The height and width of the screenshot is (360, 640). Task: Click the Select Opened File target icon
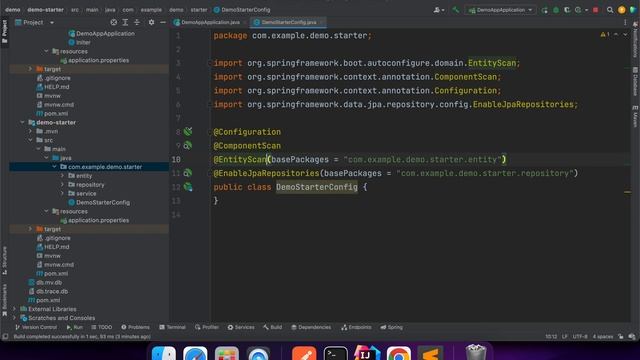113,22
